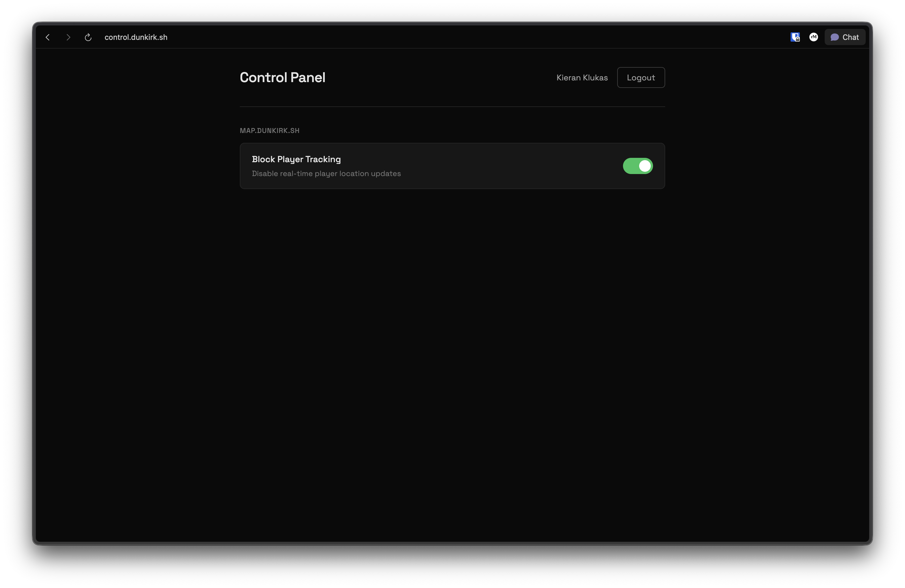Click the URL bar showing control.dunkirk.sh
Screen dimensions: 905x588
click(136, 37)
